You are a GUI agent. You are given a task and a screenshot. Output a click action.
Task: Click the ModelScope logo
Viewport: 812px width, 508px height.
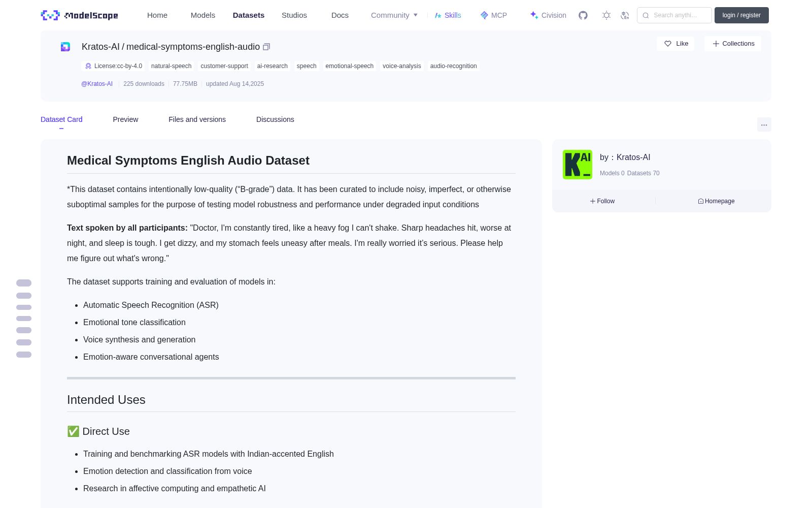(80, 15)
